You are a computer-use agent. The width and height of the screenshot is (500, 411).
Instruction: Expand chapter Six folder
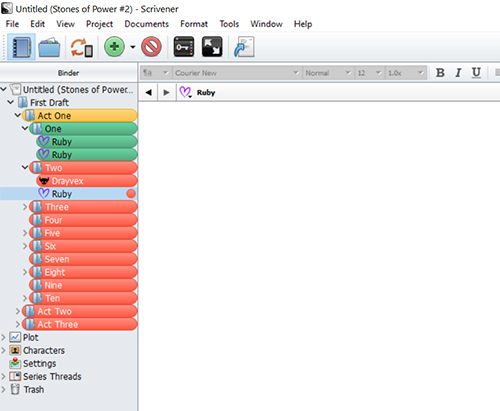pyautogui.click(x=25, y=246)
